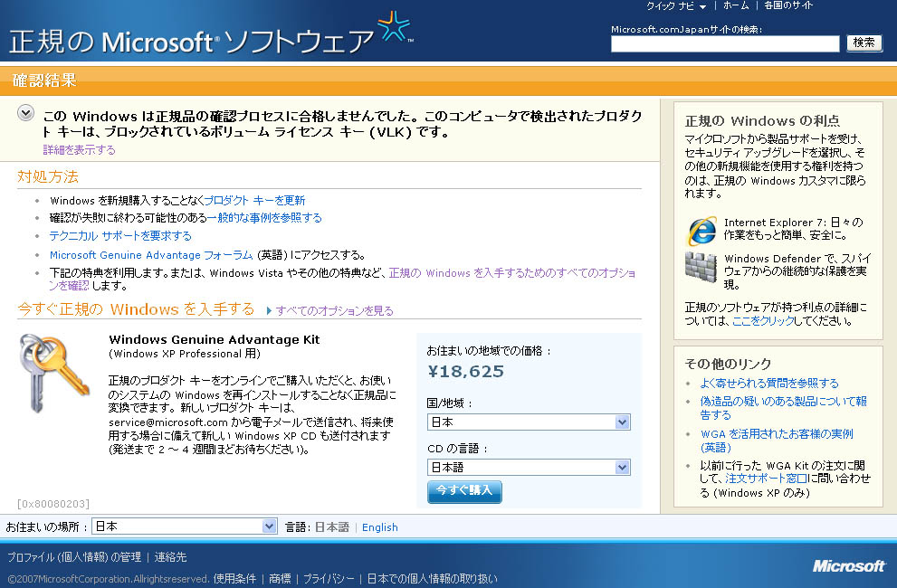Click the star logo in header

point(394,25)
